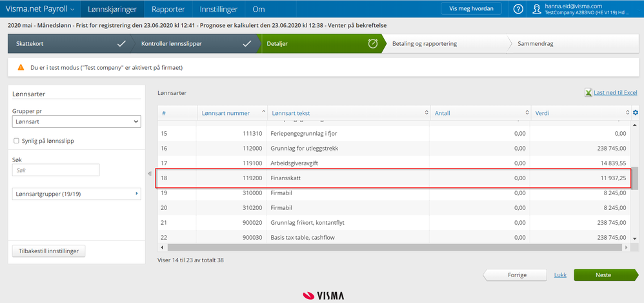Click Tilbakestill innstillinger button
Viewport: 644px width, 303px height.
49,251
